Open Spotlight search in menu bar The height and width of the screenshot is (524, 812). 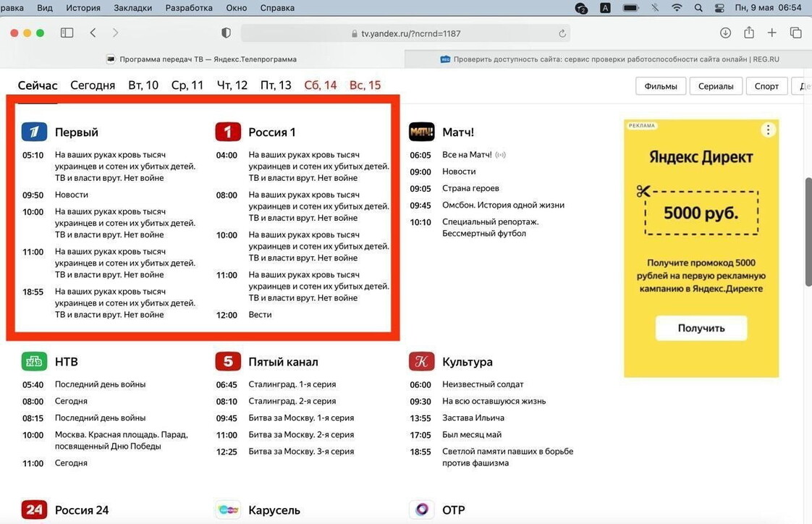coord(698,8)
